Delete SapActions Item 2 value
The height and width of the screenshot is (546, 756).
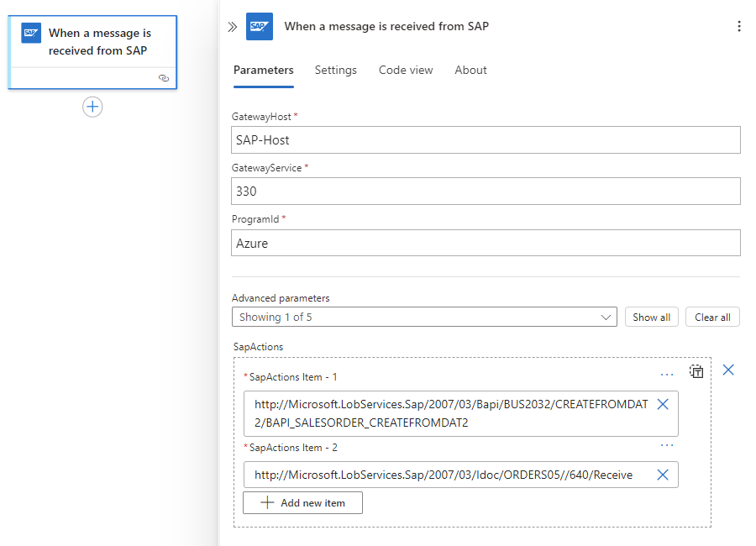pyautogui.click(x=662, y=475)
